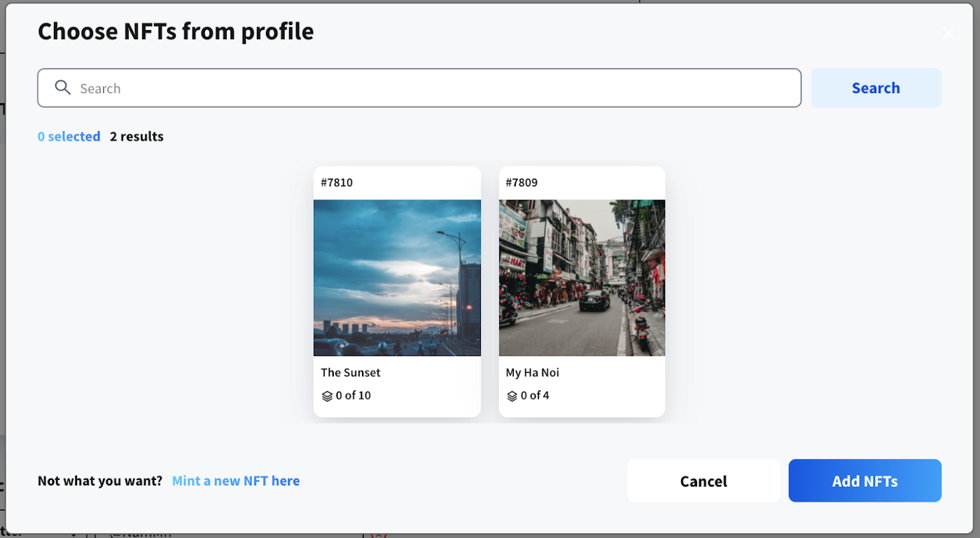Click the My Ha Noi NFT title
Image resolution: width=980 pixels, height=538 pixels.
(x=533, y=373)
